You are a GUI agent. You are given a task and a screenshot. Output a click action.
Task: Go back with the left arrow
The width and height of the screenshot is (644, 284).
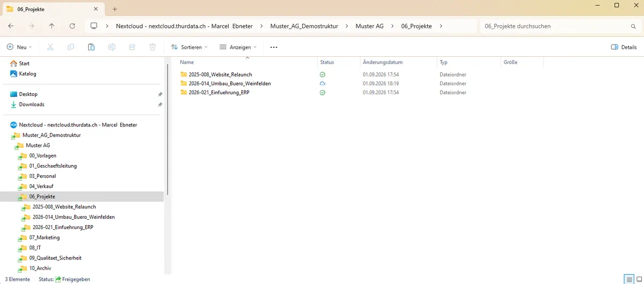[x=11, y=26]
